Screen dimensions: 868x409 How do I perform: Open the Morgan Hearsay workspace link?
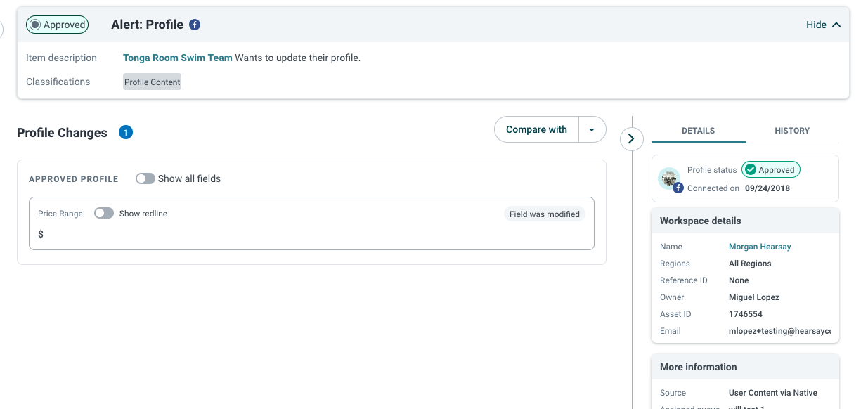coord(760,247)
